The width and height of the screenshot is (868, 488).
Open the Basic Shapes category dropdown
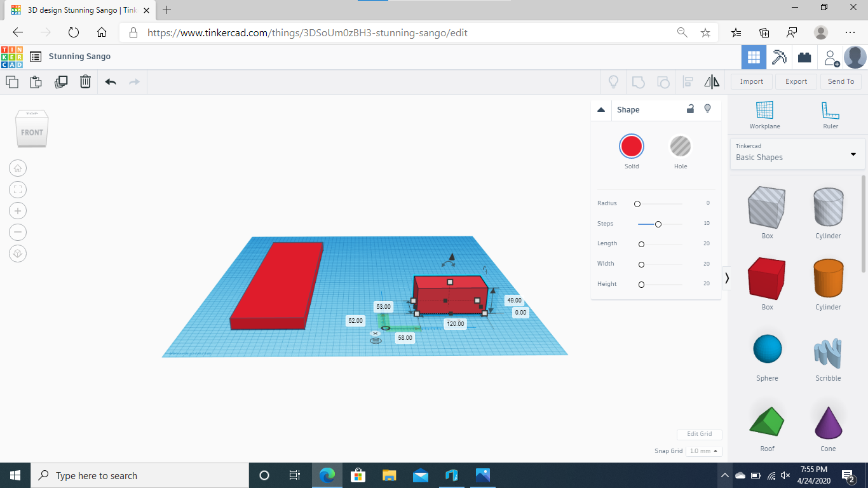(x=853, y=154)
